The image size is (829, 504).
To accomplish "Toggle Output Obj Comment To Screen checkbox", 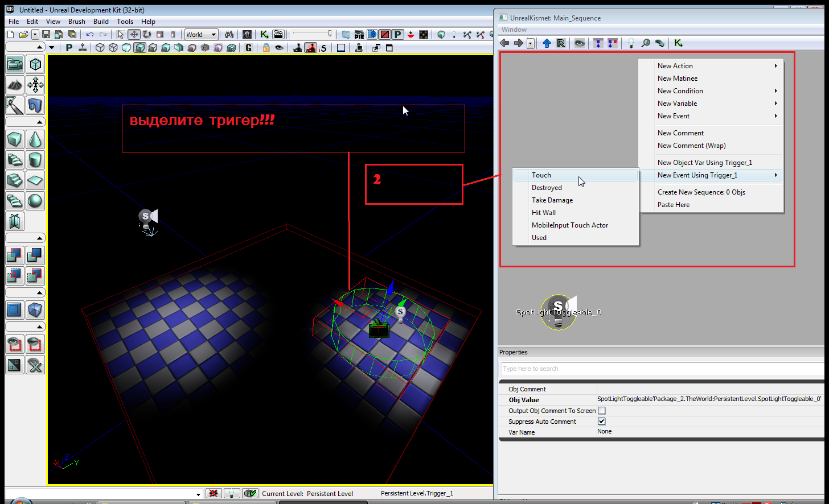I will pos(601,411).
